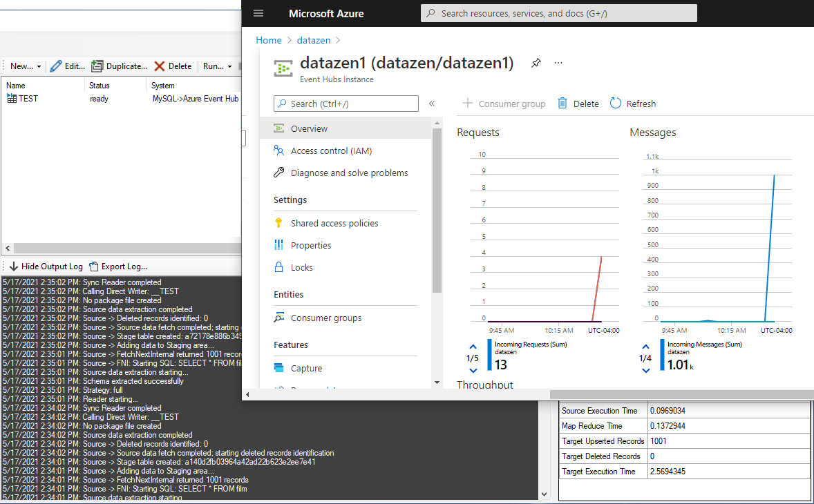Pin the datazen1 overview to dashboard

pyautogui.click(x=536, y=62)
